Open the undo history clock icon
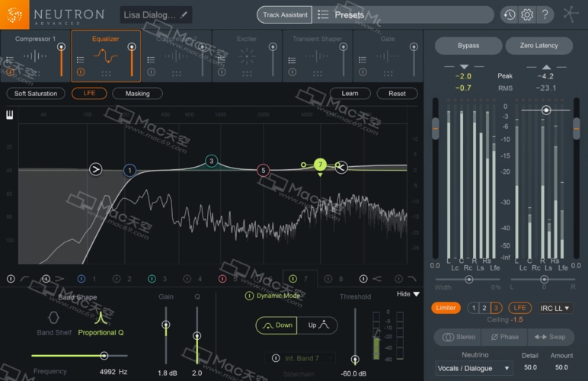 point(510,15)
